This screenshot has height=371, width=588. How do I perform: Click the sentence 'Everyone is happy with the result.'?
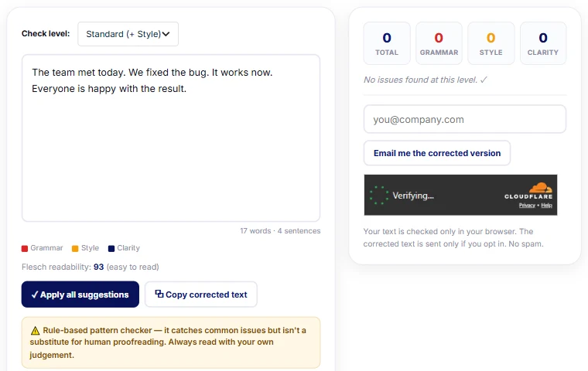pyautogui.click(x=109, y=89)
